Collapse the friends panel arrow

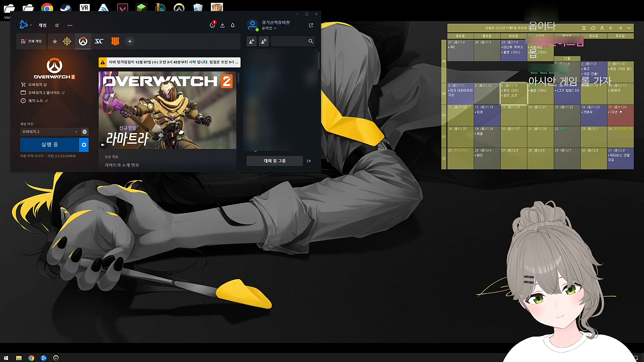(x=309, y=161)
